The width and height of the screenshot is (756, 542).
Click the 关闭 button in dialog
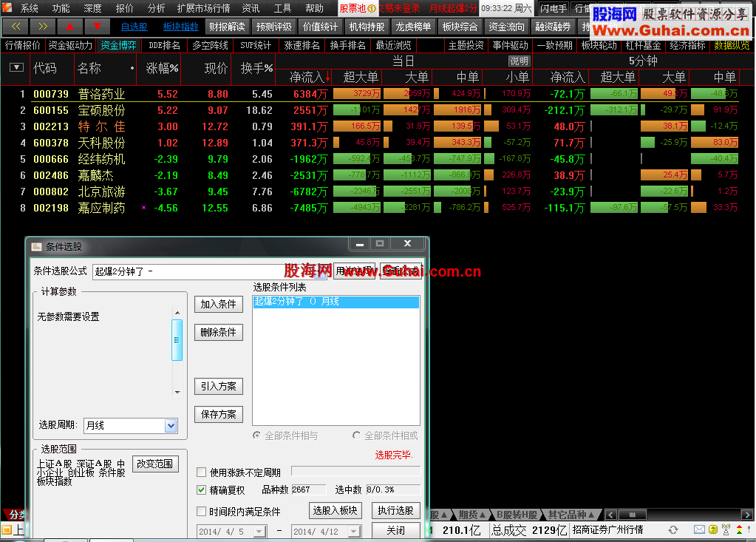pos(396,530)
